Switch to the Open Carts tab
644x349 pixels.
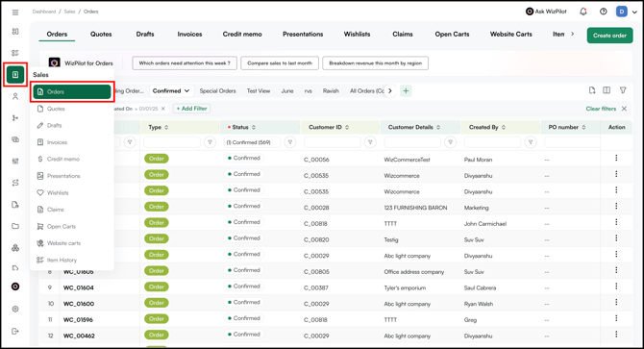click(x=452, y=34)
